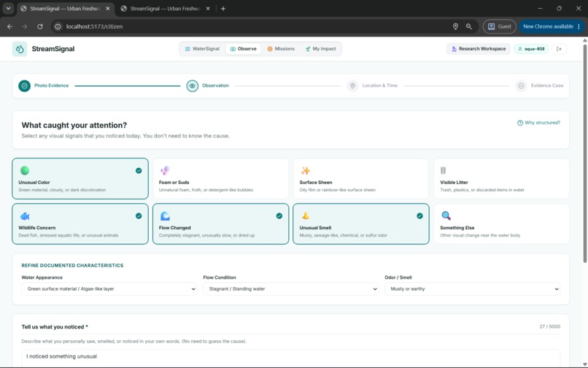Click the page vertical scrollbar
The width and height of the screenshot is (588, 368).
pos(584,154)
